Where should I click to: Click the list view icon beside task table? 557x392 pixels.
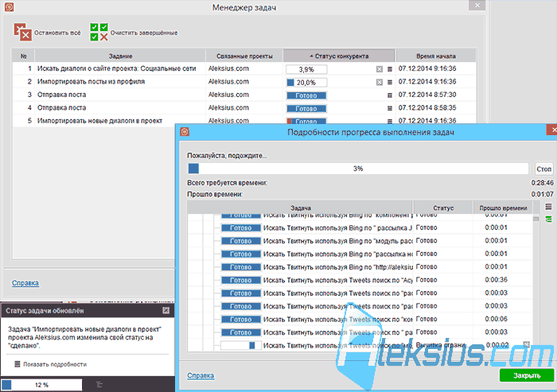tap(548, 207)
